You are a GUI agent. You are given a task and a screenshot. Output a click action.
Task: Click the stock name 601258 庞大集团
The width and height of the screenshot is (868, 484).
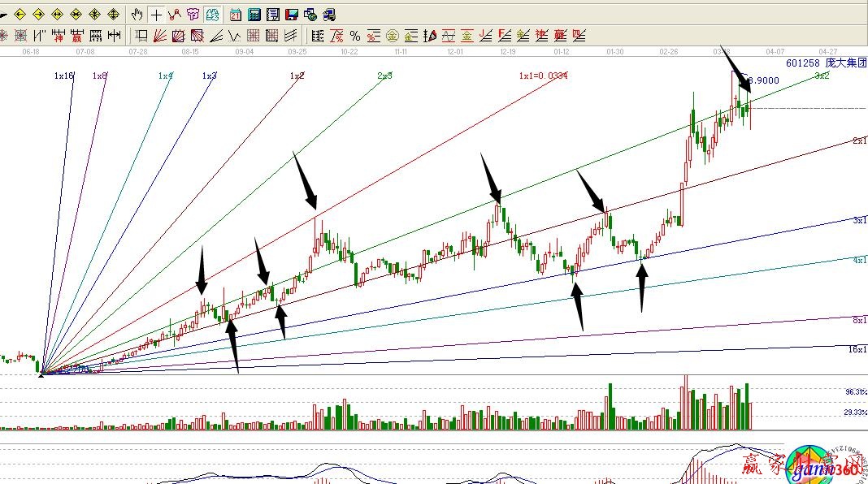(826, 63)
